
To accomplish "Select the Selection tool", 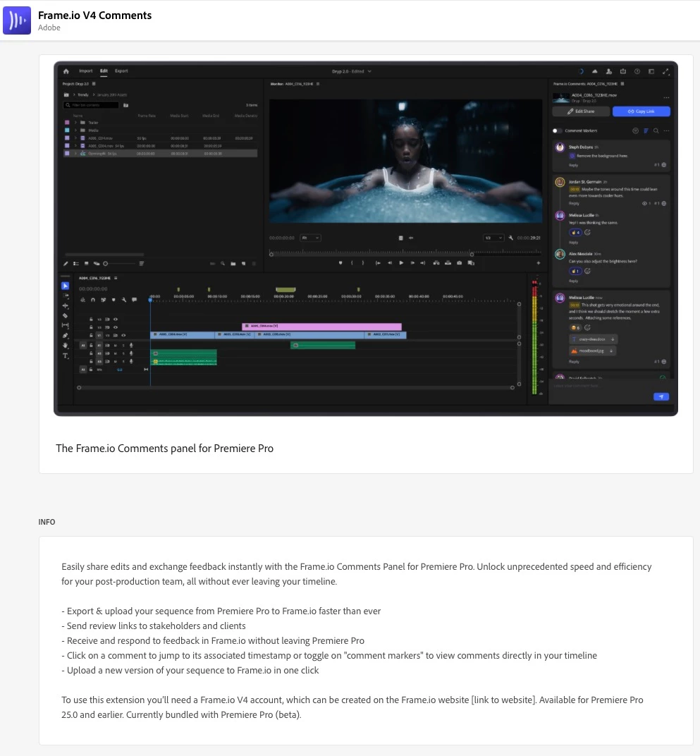I will pyautogui.click(x=65, y=286).
